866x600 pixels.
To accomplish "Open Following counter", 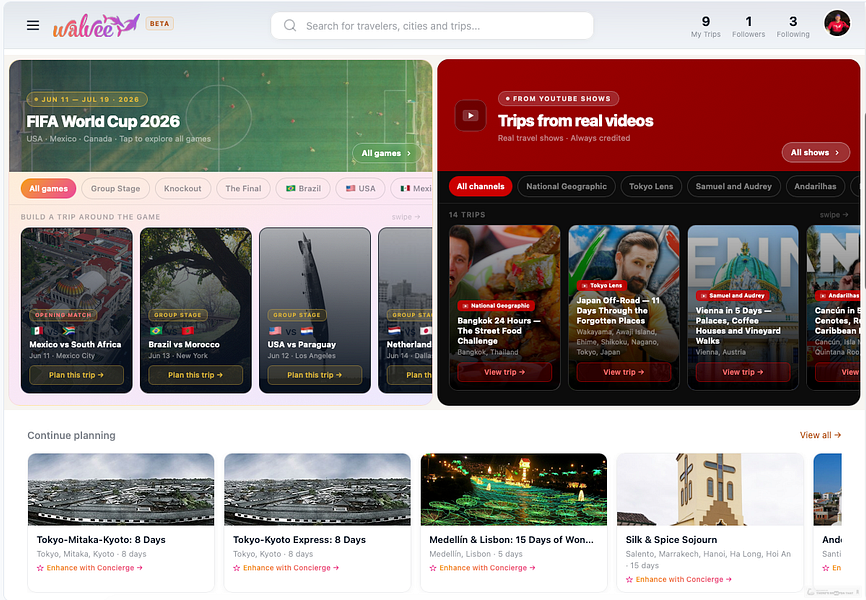I will [x=793, y=26].
